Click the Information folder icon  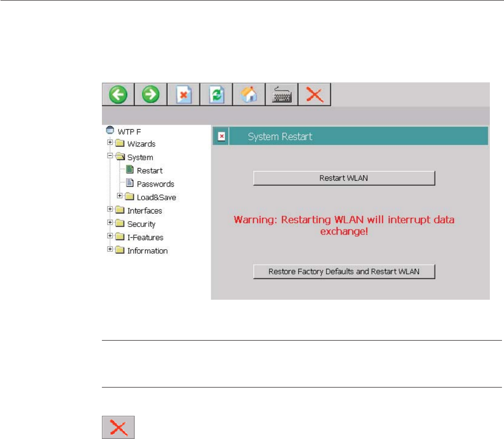click(x=120, y=250)
